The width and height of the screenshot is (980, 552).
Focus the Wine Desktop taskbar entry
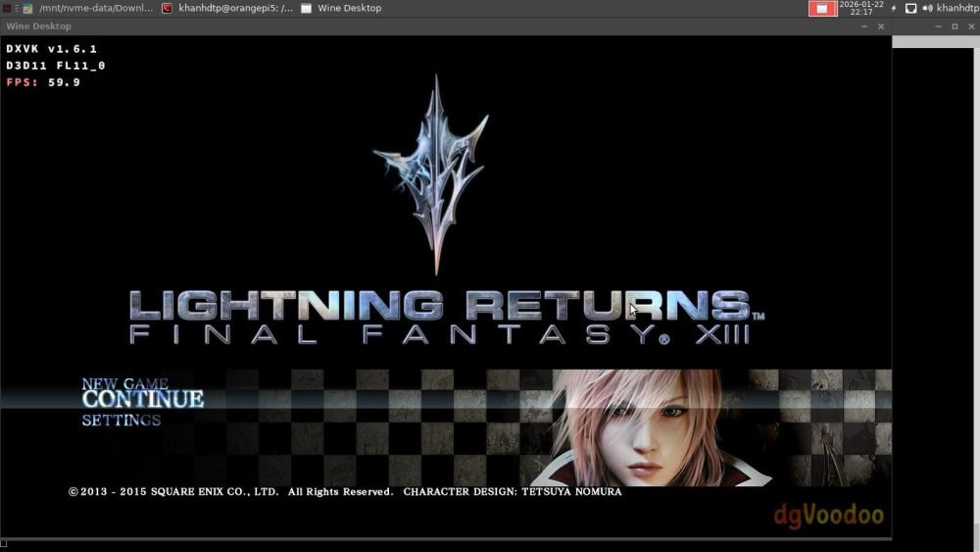point(341,8)
